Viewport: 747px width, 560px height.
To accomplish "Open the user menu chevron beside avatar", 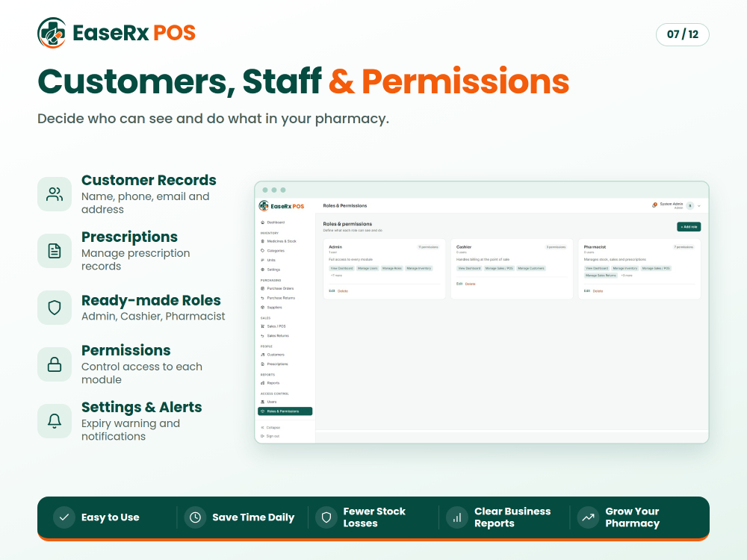I will coord(699,206).
